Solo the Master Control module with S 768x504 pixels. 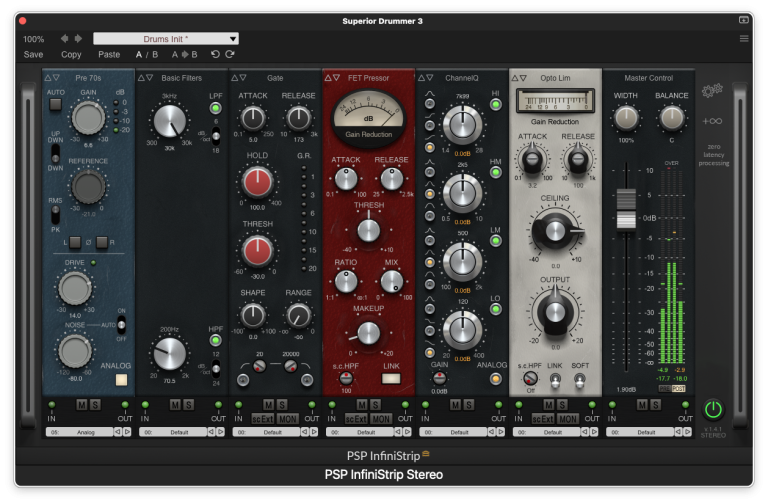click(x=655, y=405)
